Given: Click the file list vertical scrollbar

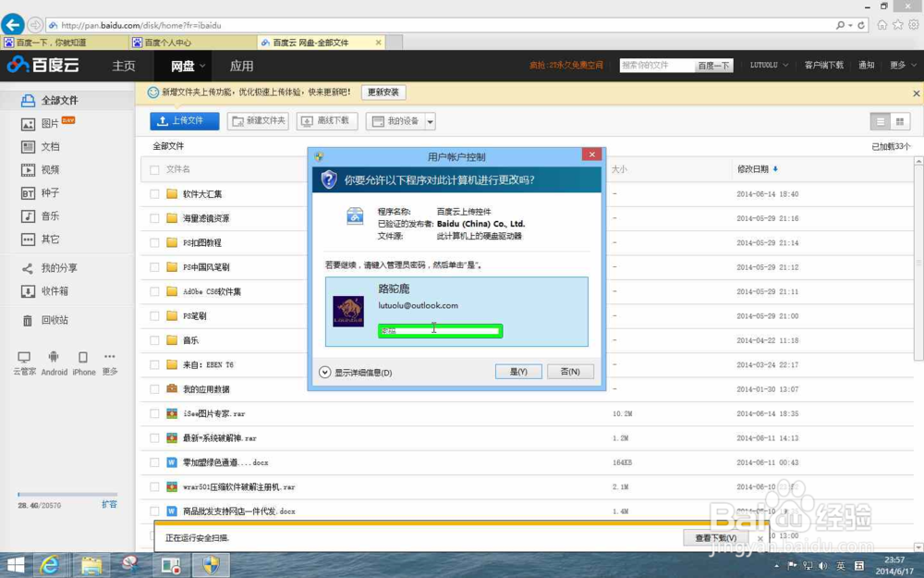Looking at the screenshot, I should pyautogui.click(x=918, y=263).
